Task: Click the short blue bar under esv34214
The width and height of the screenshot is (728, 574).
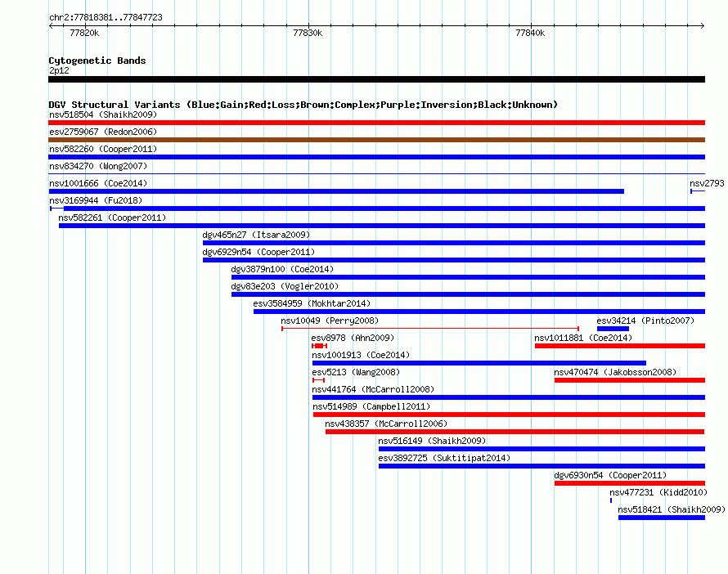Action: pyautogui.click(x=613, y=329)
